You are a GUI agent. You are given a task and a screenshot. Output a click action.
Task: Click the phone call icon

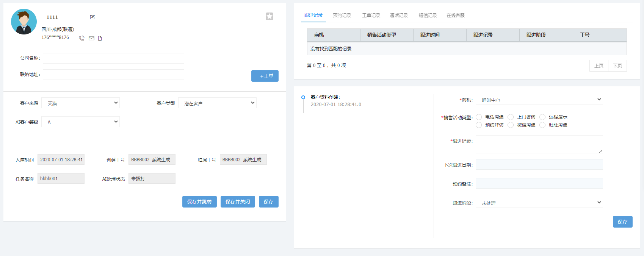point(81,38)
